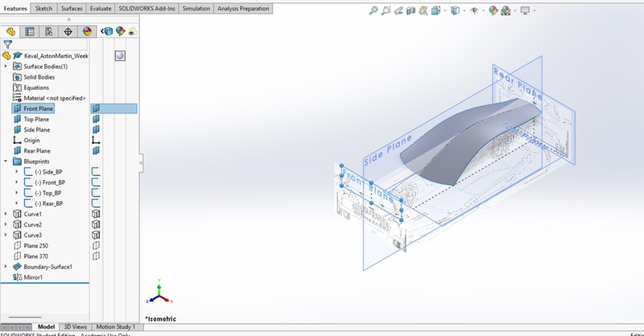The height and width of the screenshot is (336, 644).
Task: Click the View Orientation cube icon
Action: point(436,10)
